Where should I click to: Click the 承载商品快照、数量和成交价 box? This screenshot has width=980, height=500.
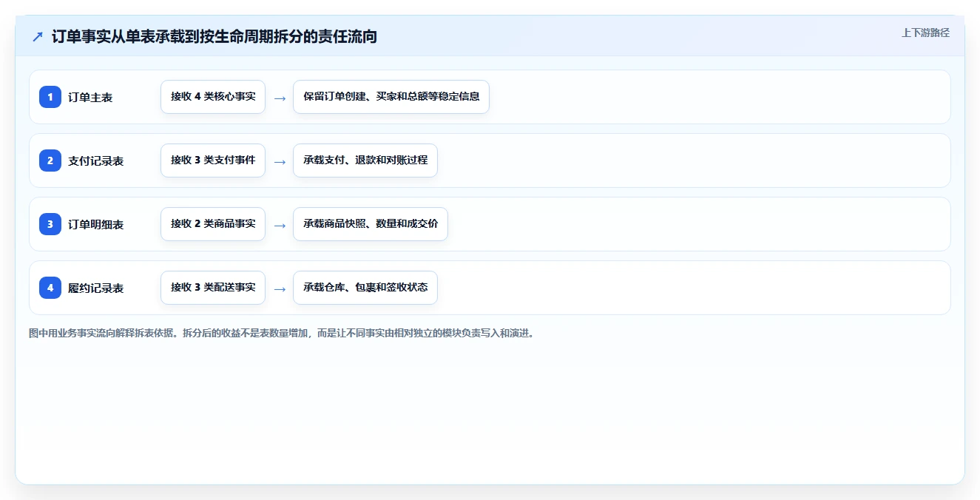click(371, 224)
